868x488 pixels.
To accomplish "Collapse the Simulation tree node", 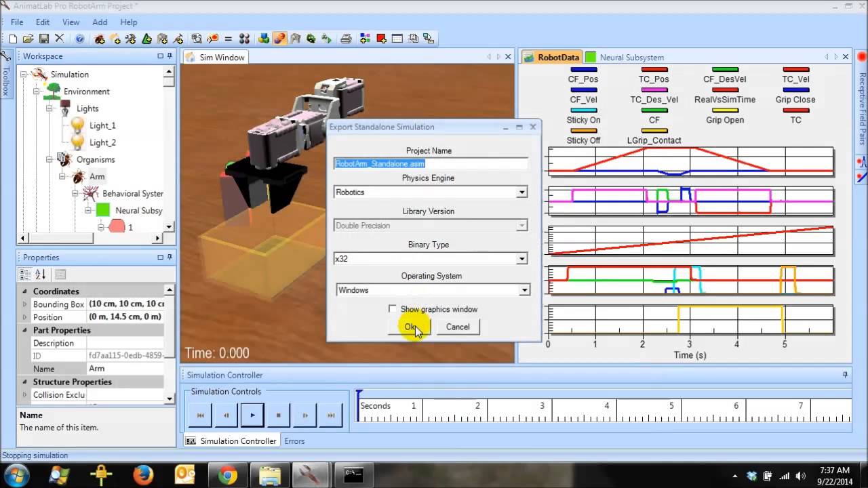I will [x=23, y=75].
